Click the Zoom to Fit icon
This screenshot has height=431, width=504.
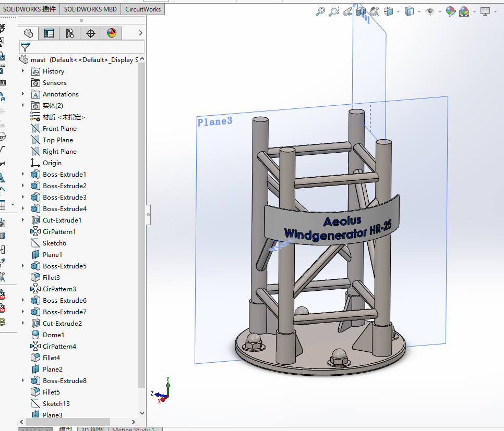[x=320, y=11]
